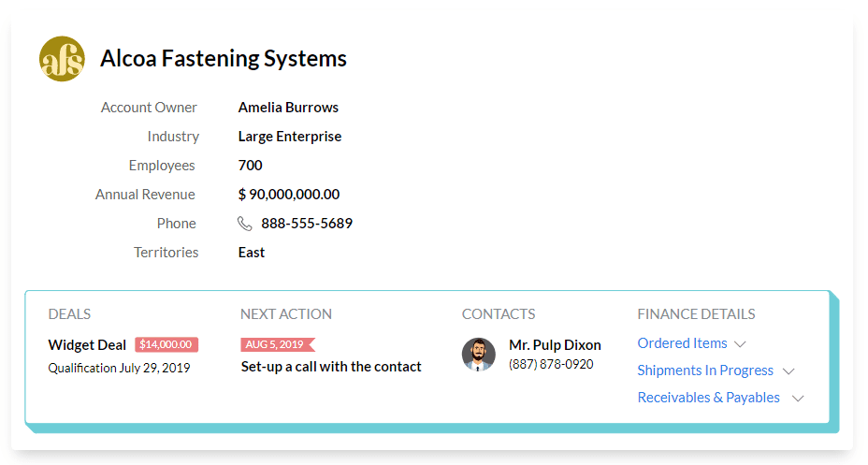
Task: Open Mr. Pulp Dixon's avatar photo
Action: pos(479,355)
